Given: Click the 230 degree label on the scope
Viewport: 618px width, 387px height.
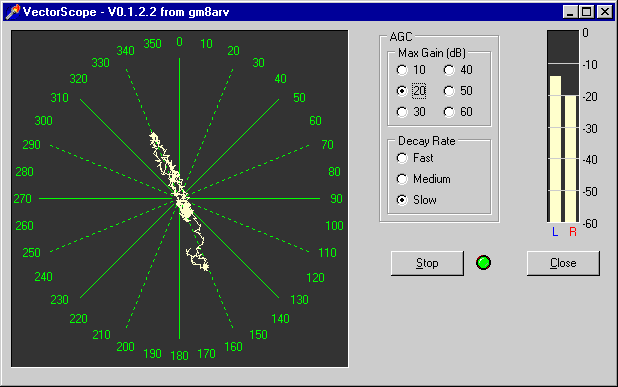Looking at the screenshot, I should click(x=60, y=300).
